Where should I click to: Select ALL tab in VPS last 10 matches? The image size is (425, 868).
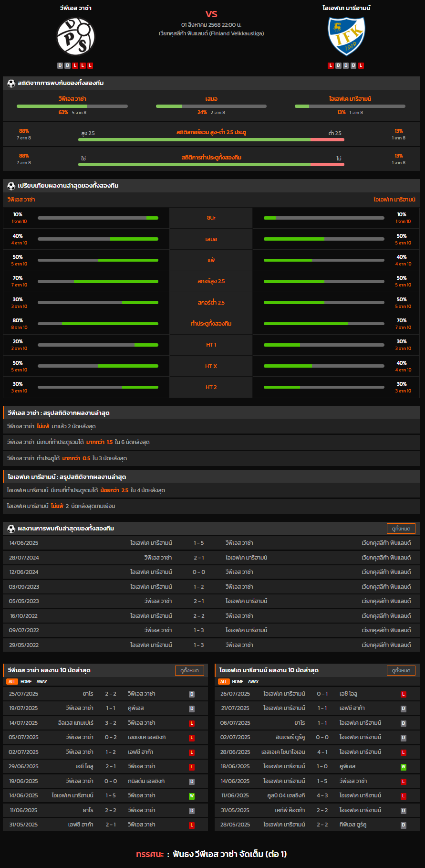12,682
